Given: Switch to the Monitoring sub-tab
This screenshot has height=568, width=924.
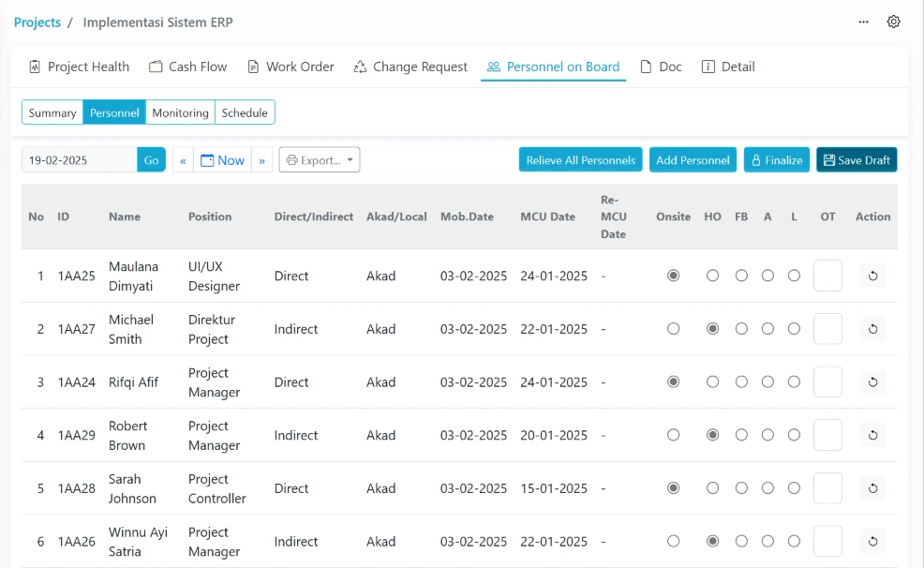Looking at the screenshot, I should (x=180, y=112).
